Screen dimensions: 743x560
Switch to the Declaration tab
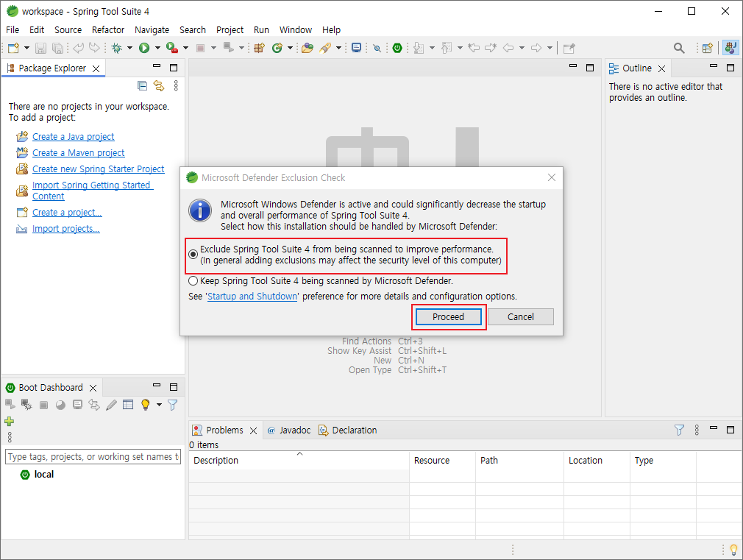348,430
